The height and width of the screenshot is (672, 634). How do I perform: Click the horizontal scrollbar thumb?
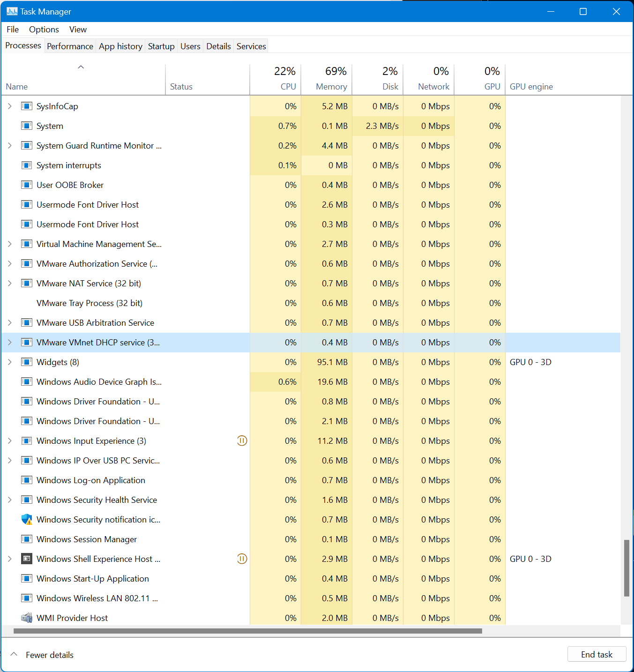coord(248,631)
